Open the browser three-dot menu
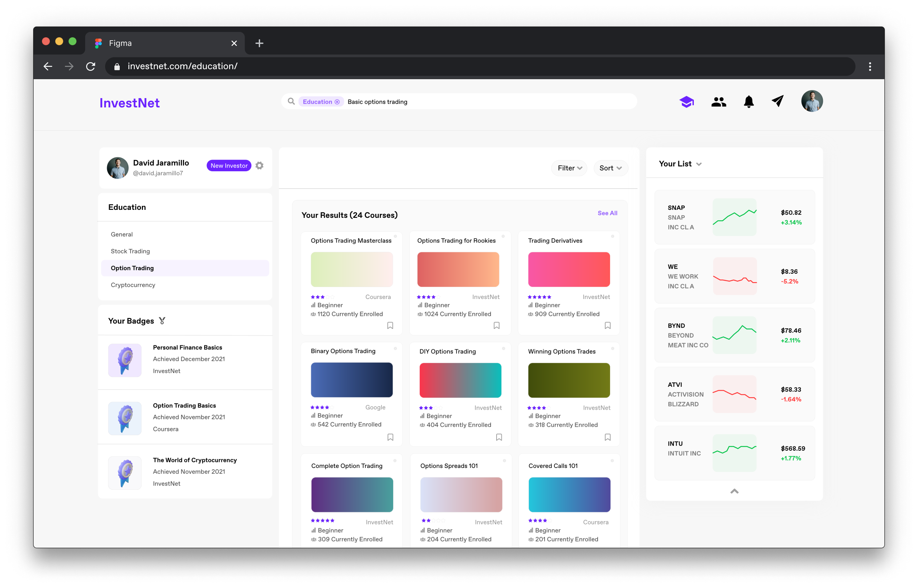Viewport: 918px width, 588px height. [869, 67]
